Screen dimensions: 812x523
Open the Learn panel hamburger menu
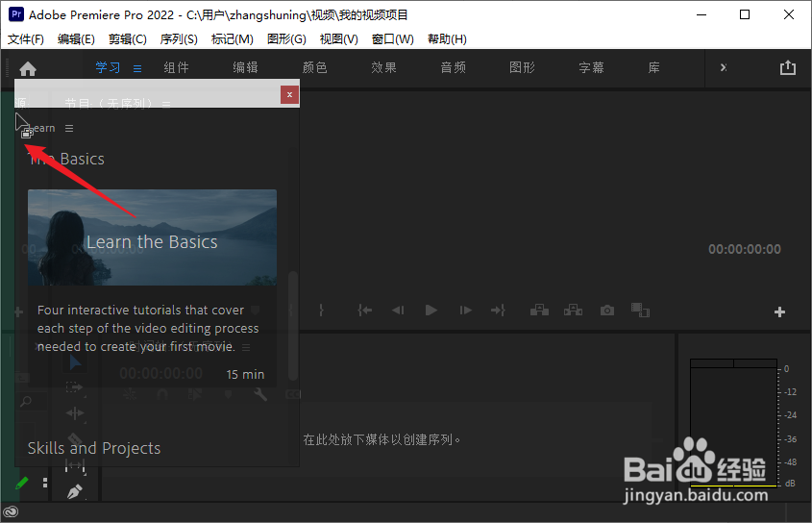[x=69, y=128]
